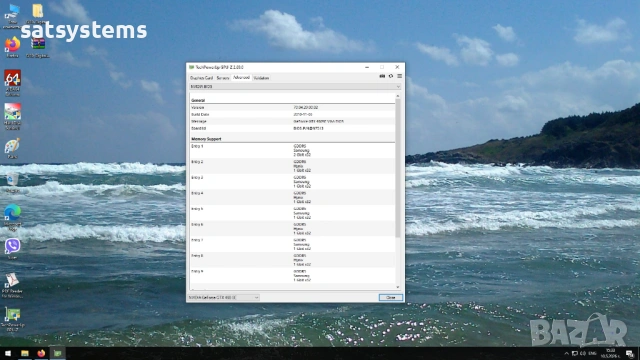The image size is (640, 360).
Task: Open the volume control in the tray
Action: 583,353
